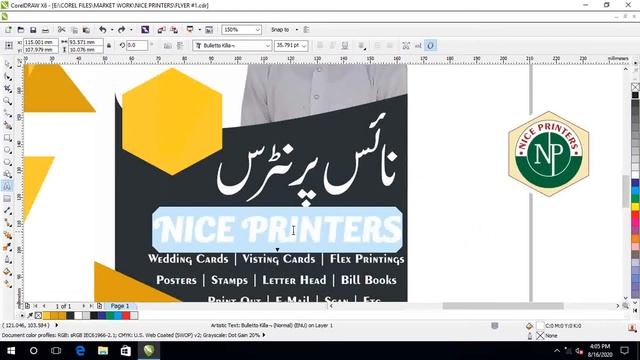Click the Search content icon
Viewport: 640px width, 360px height.
click(145, 30)
